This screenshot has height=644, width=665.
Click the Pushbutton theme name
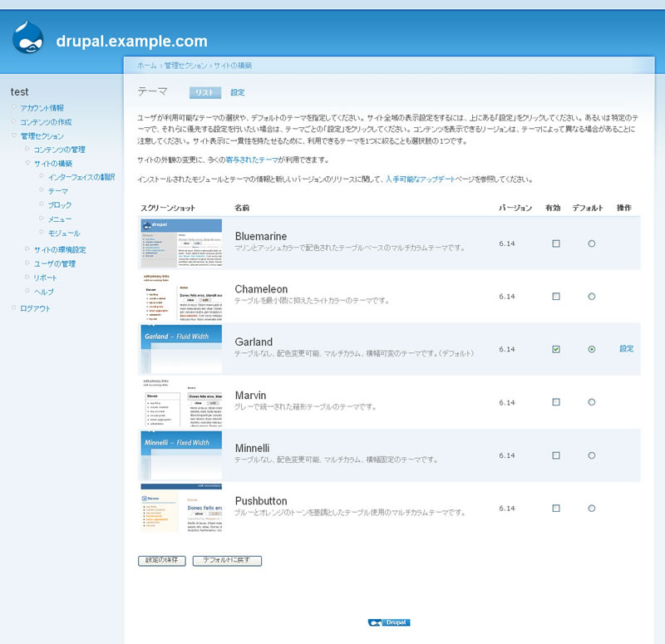click(x=261, y=501)
